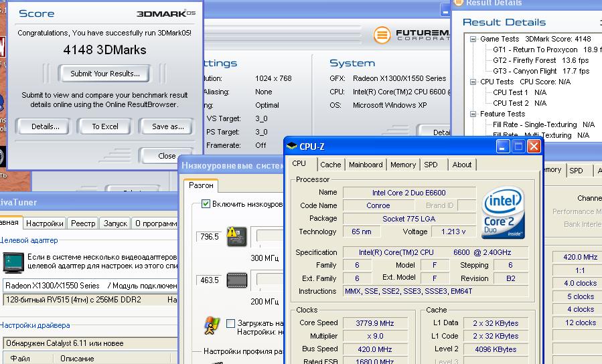Open the Настройки tab in RivaTuner
602x364 pixels.
45,223
